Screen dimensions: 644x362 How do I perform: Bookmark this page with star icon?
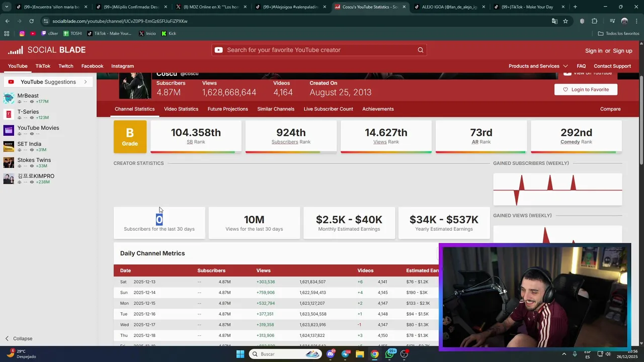click(x=566, y=21)
